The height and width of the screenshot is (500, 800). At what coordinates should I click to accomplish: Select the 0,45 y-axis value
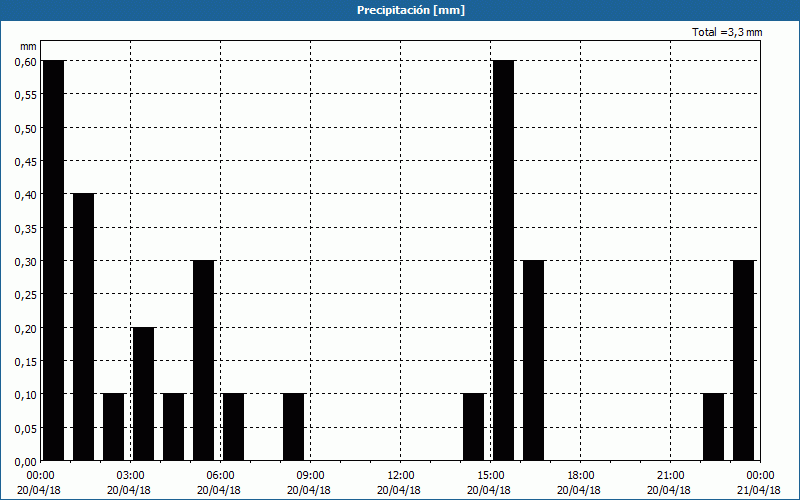pyautogui.click(x=26, y=162)
